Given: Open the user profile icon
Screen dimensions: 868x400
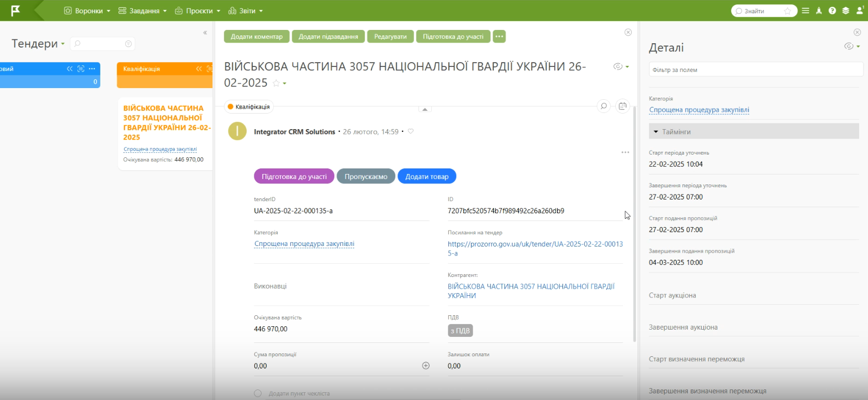Looking at the screenshot, I should click(860, 11).
